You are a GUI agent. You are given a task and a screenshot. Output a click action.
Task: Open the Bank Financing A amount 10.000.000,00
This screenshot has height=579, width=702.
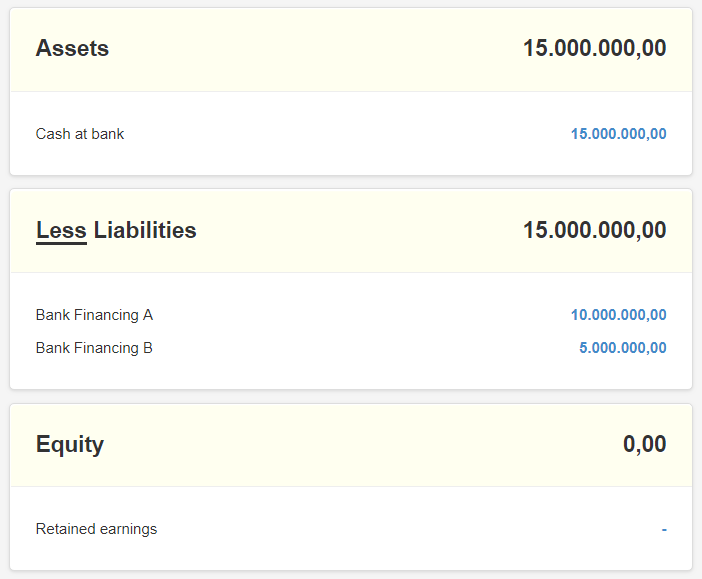618,315
